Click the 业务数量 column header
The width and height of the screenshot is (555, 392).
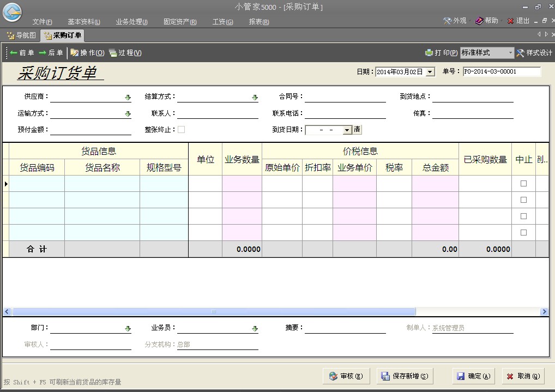point(242,159)
